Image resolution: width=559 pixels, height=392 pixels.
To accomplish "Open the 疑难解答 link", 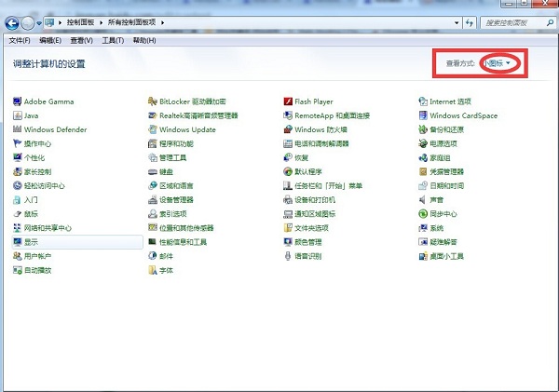I will 443,242.
